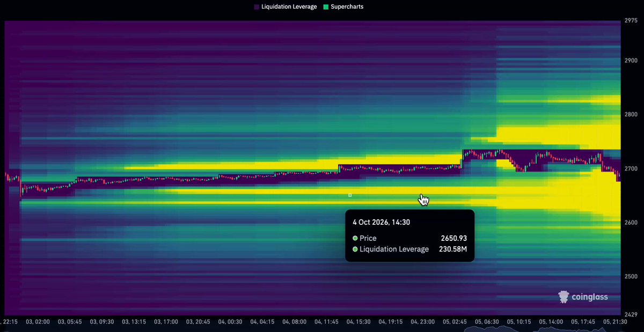Click the green dot beside tooltip Price
Screen dimensions: 644x332
coord(355,238)
